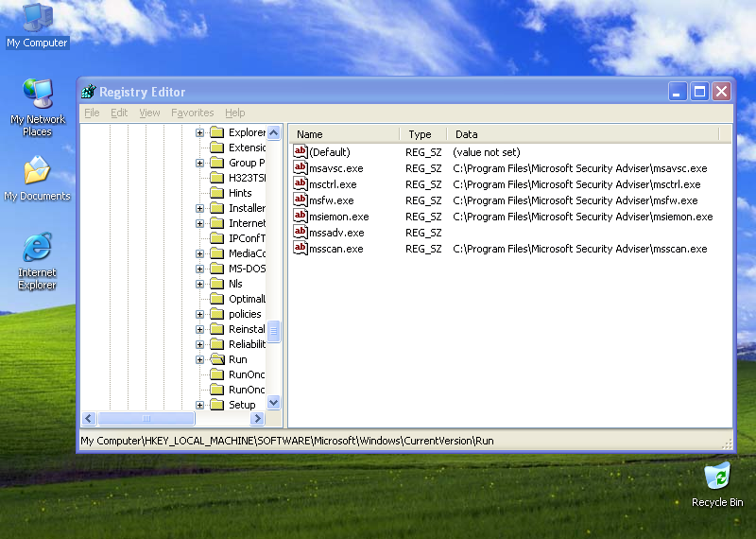Screen dimensions: 756x539
Task: Click the tree horizontal scroll right arrow
Action: pos(257,418)
